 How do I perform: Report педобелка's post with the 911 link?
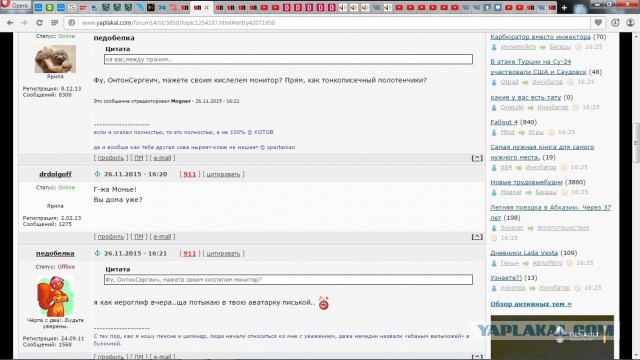(189, 253)
